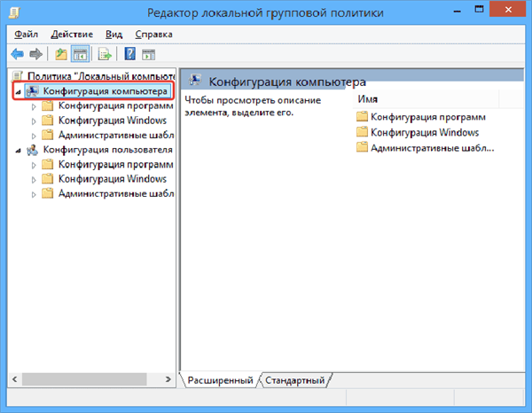Click the Back arrow toolbar button

[x=18, y=54]
